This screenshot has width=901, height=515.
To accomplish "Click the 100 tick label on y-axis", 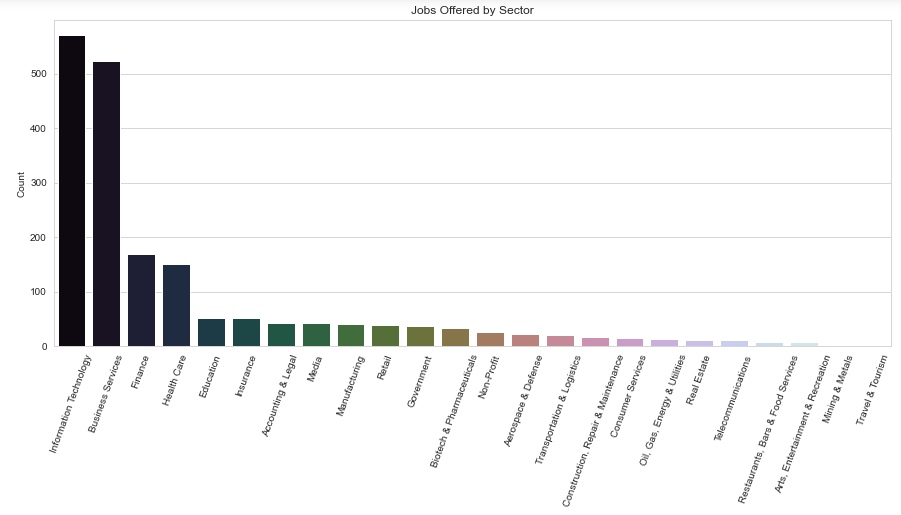I will pos(39,292).
